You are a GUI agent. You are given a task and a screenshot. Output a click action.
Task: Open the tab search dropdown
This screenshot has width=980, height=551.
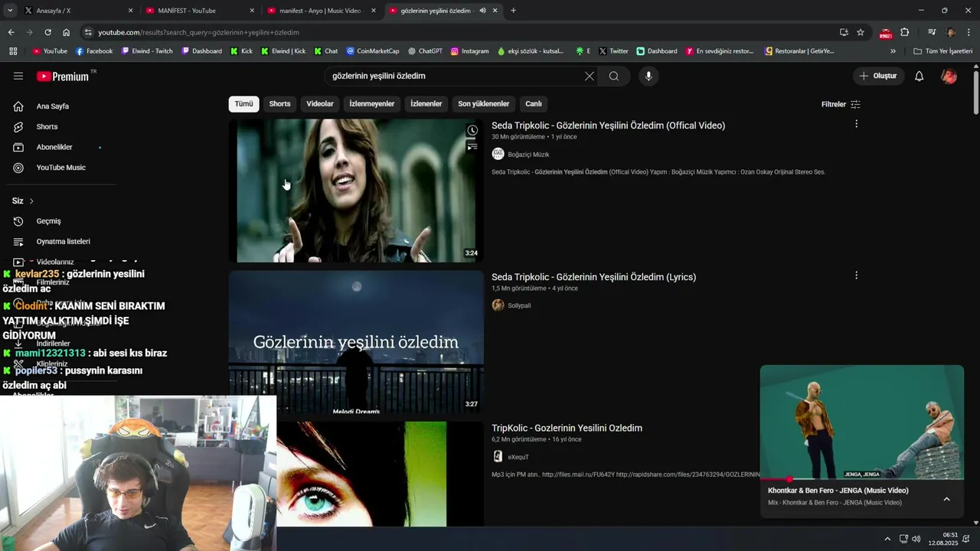click(x=9, y=11)
